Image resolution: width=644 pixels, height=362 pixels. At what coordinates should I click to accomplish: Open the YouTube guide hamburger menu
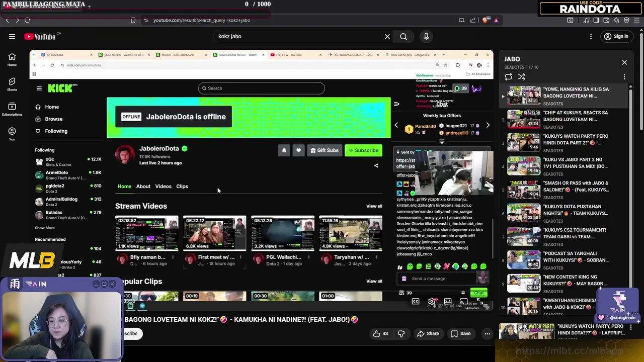(12, 36)
